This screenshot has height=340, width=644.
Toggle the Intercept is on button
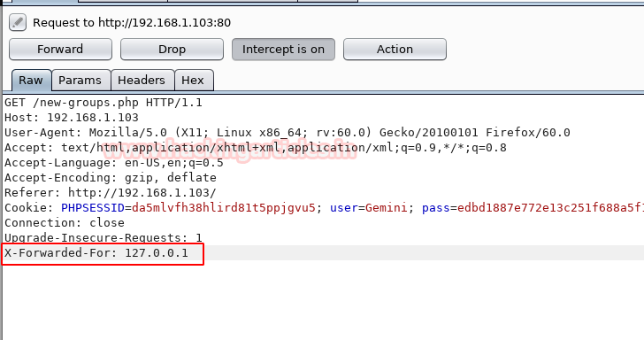point(283,50)
